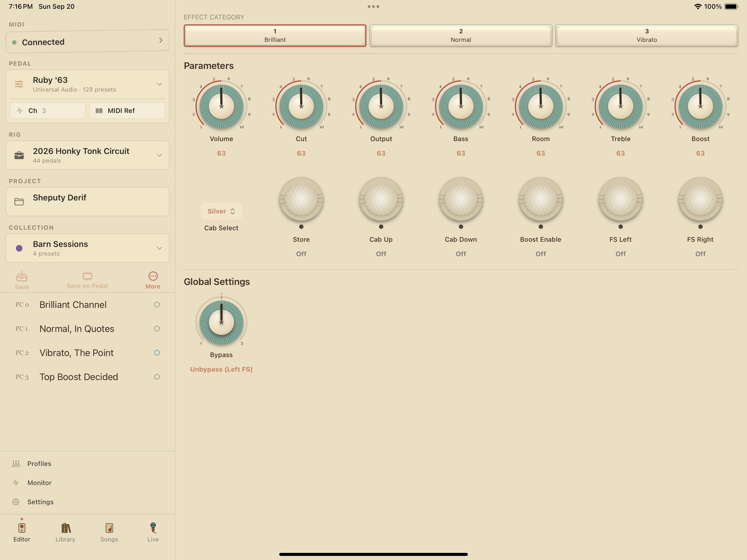Open the Silver Cab Select dropdown
The width and height of the screenshot is (747, 560).
[221, 211]
